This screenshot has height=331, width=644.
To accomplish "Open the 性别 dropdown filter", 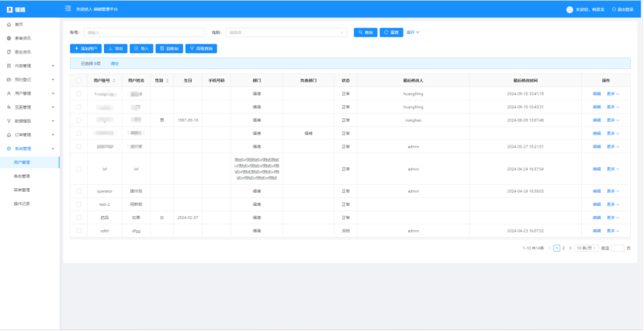I will click(286, 33).
